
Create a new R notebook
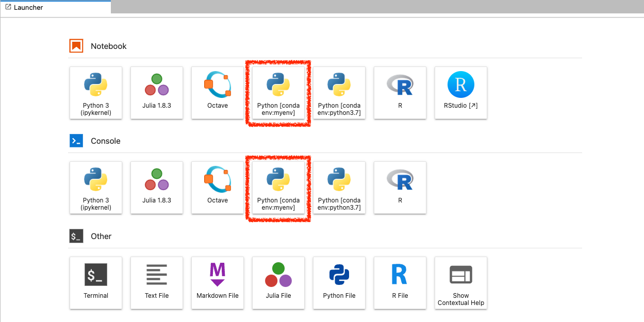pyautogui.click(x=400, y=93)
